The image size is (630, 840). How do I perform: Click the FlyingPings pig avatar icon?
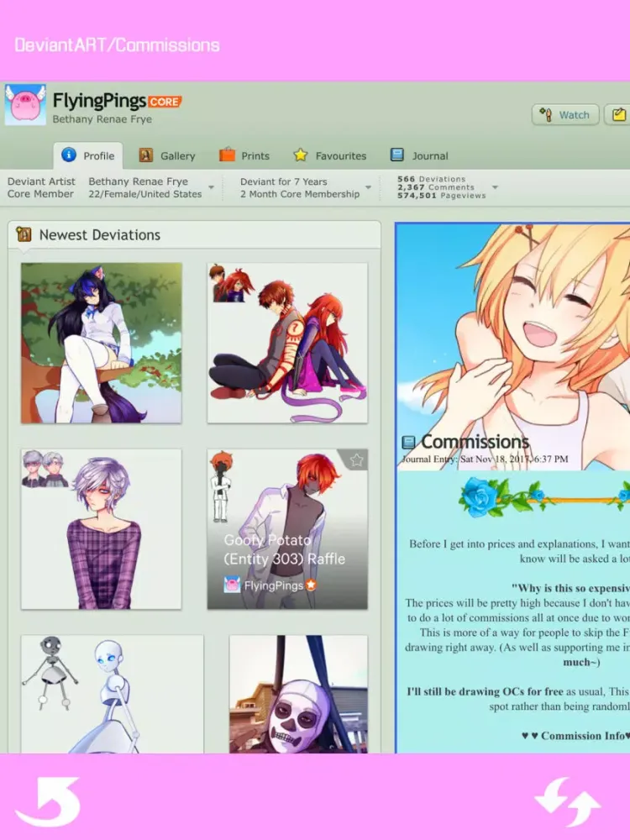(x=25, y=104)
